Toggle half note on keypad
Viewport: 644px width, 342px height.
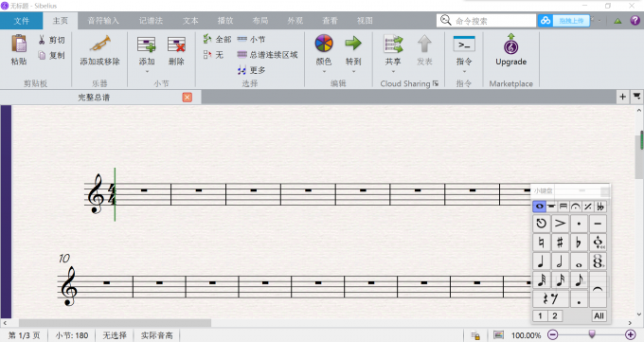560,261
